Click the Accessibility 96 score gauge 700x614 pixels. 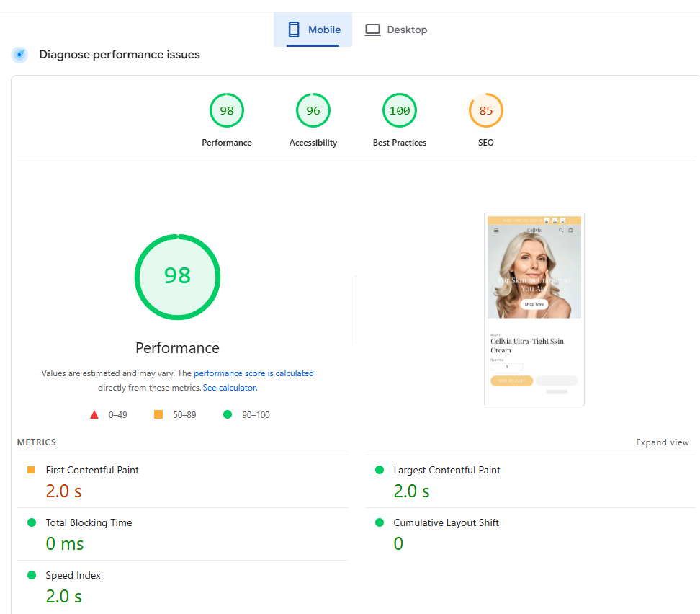[313, 111]
